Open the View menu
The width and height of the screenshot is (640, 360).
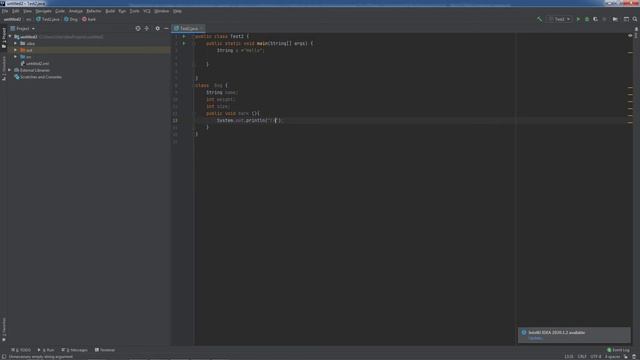(27, 11)
